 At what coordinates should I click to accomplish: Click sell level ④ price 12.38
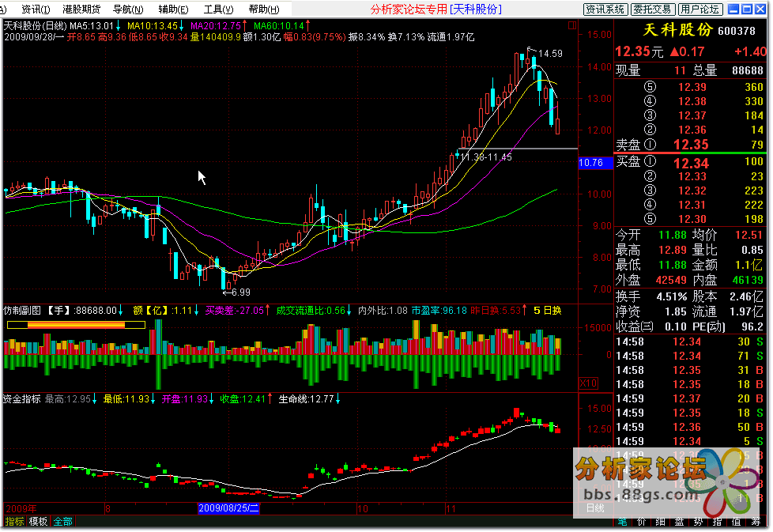(692, 101)
